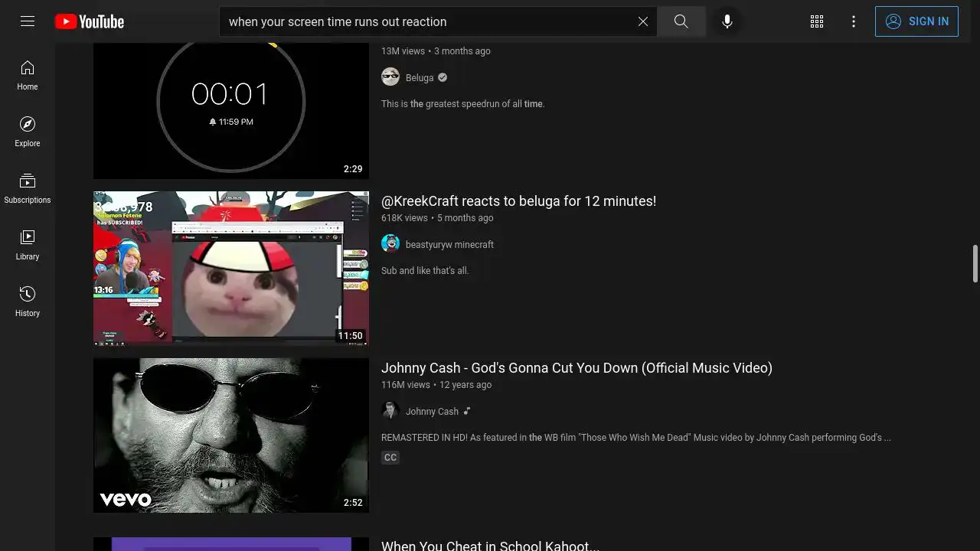Open the hamburger guide menu
Screen dimensions: 980x551
[28, 21]
